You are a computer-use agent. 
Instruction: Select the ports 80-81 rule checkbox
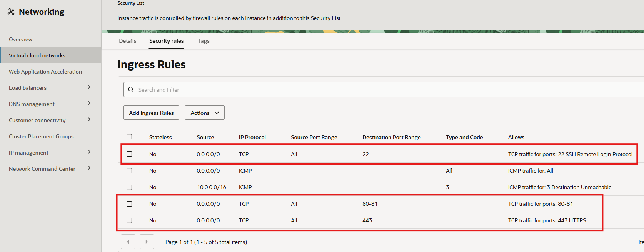tap(129, 204)
